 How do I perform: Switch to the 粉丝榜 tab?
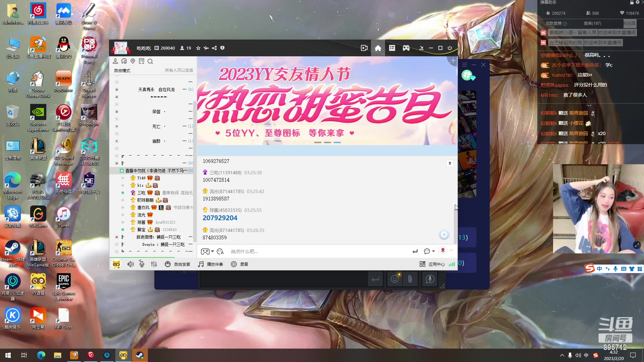point(630,23)
